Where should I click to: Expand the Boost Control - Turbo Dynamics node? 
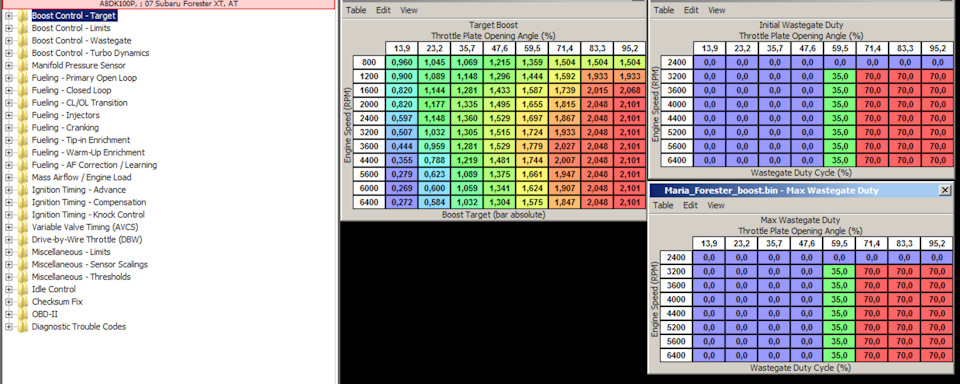pyautogui.click(x=9, y=53)
